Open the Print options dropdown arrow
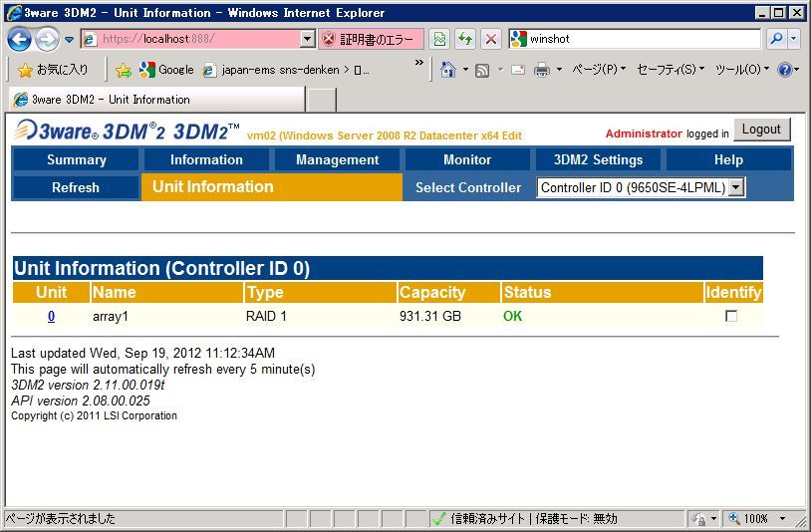811x532 pixels. [x=559, y=70]
